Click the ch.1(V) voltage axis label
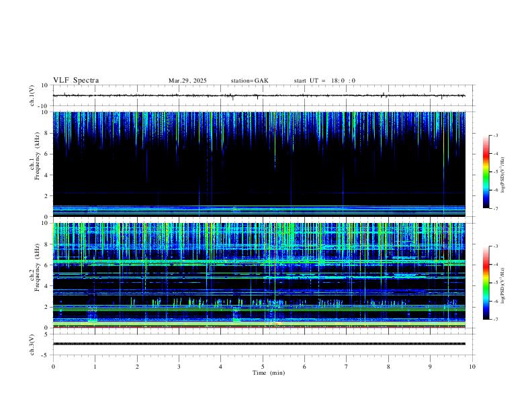Viewport: 532px width, 411px height. [32, 95]
